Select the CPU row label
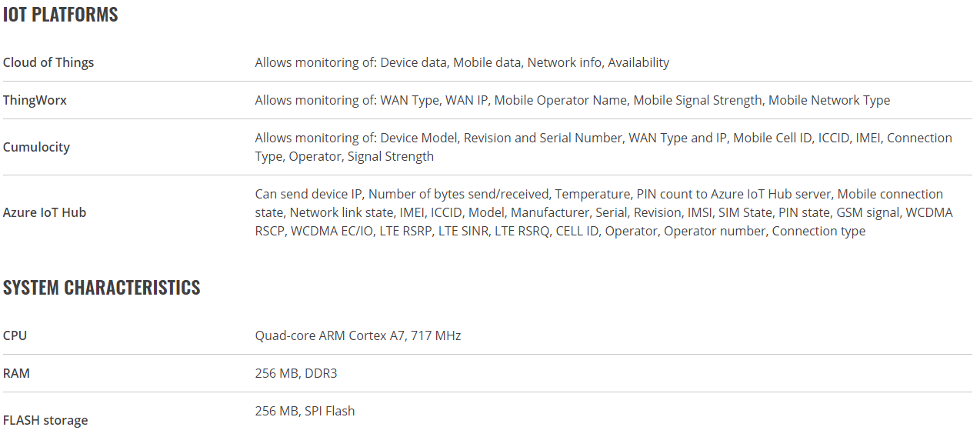 (x=15, y=335)
